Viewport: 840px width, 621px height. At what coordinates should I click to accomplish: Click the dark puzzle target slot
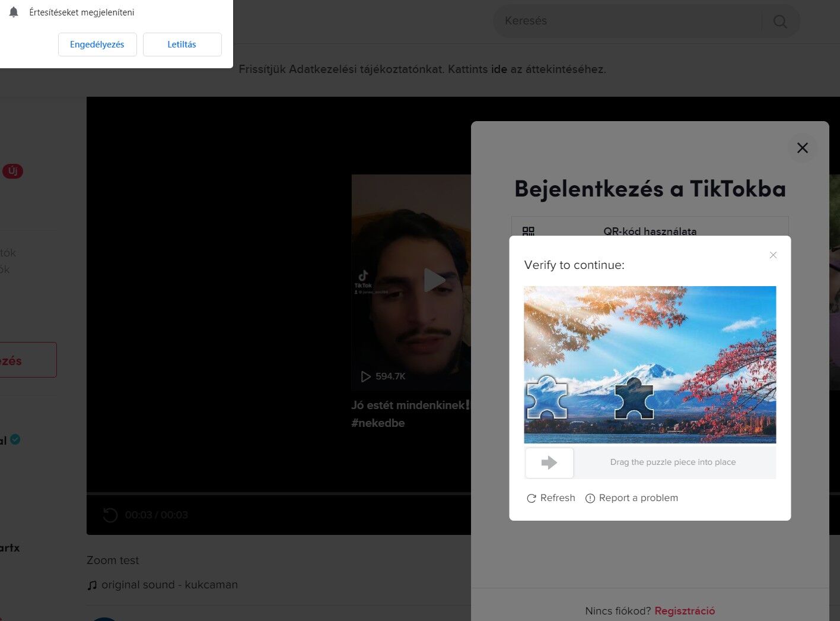click(x=634, y=398)
